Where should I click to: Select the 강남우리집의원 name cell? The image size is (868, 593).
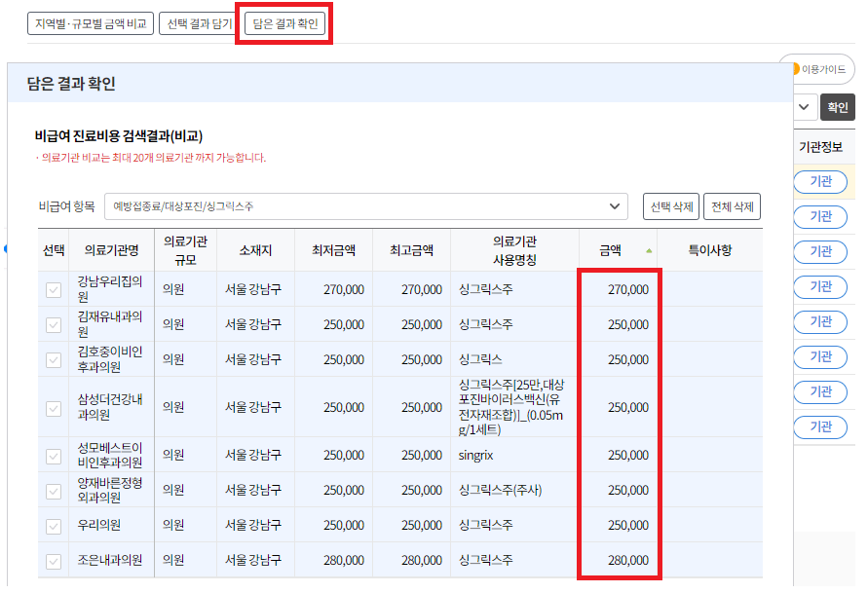coord(110,289)
